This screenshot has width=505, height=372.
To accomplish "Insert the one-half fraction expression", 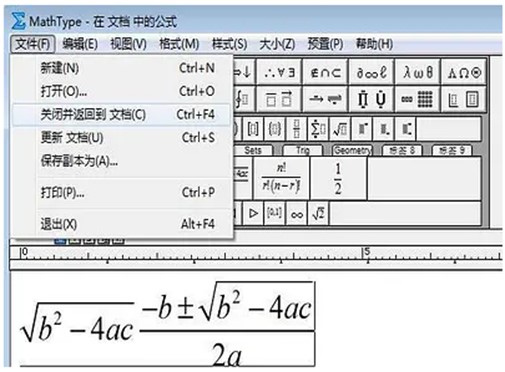I will click(x=338, y=178).
